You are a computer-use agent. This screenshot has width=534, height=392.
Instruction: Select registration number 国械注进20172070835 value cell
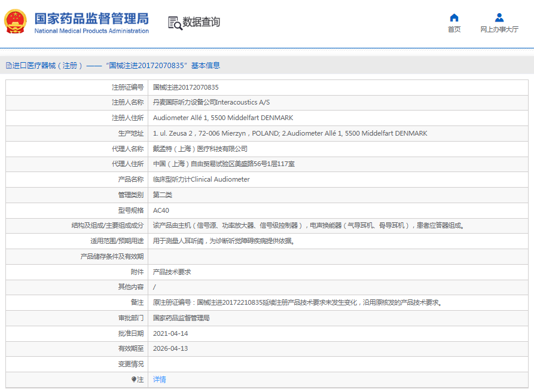pos(185,87)
